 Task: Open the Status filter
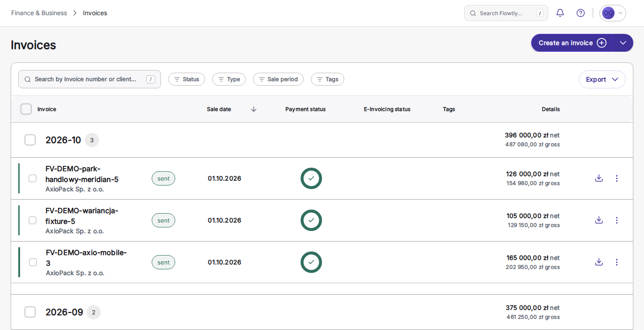click(186, 79)
